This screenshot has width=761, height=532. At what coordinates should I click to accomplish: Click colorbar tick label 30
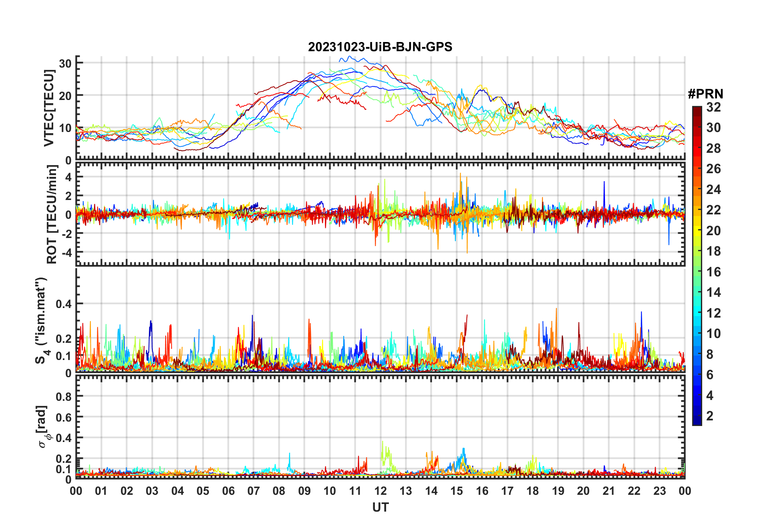pyautogui.click(x=713, y=128)
